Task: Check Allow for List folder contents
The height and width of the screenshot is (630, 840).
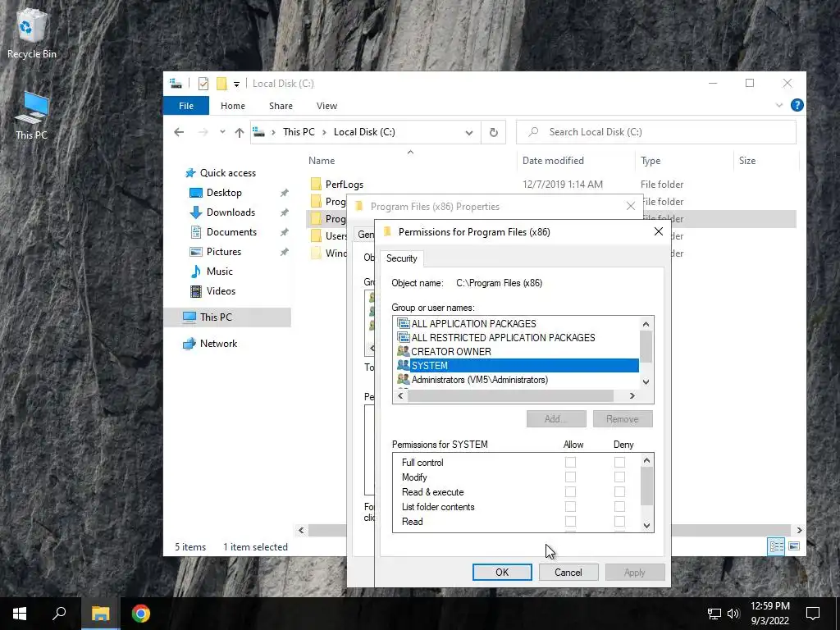Action: tap(571, 506)
